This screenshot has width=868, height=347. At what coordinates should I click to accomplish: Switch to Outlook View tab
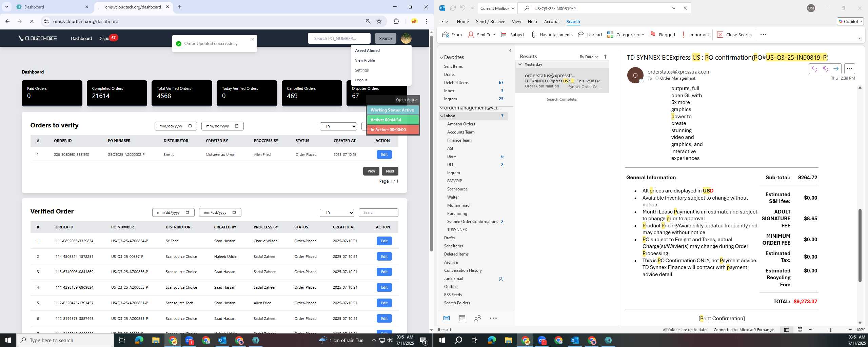pos(516,21)
